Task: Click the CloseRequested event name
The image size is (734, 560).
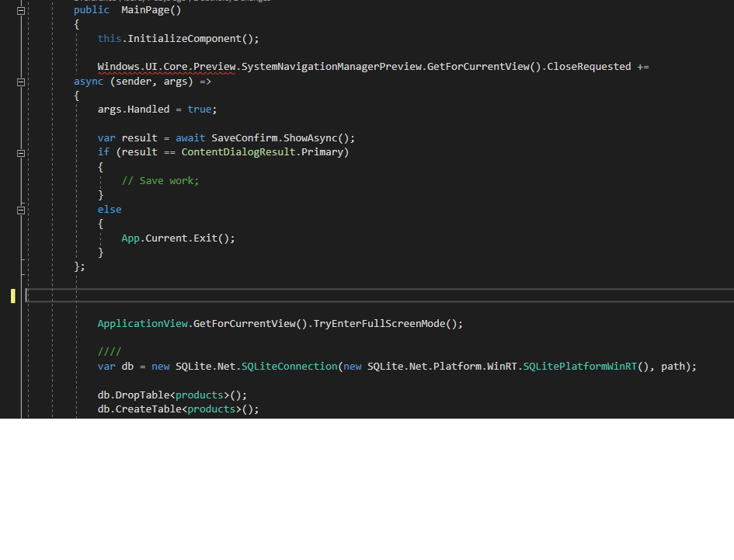Action: (x=589, y=67)
